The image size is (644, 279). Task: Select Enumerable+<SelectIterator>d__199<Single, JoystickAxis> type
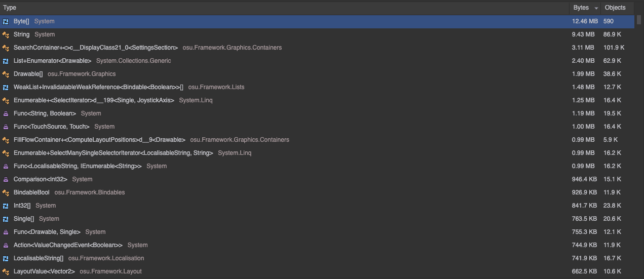(94, 100)
